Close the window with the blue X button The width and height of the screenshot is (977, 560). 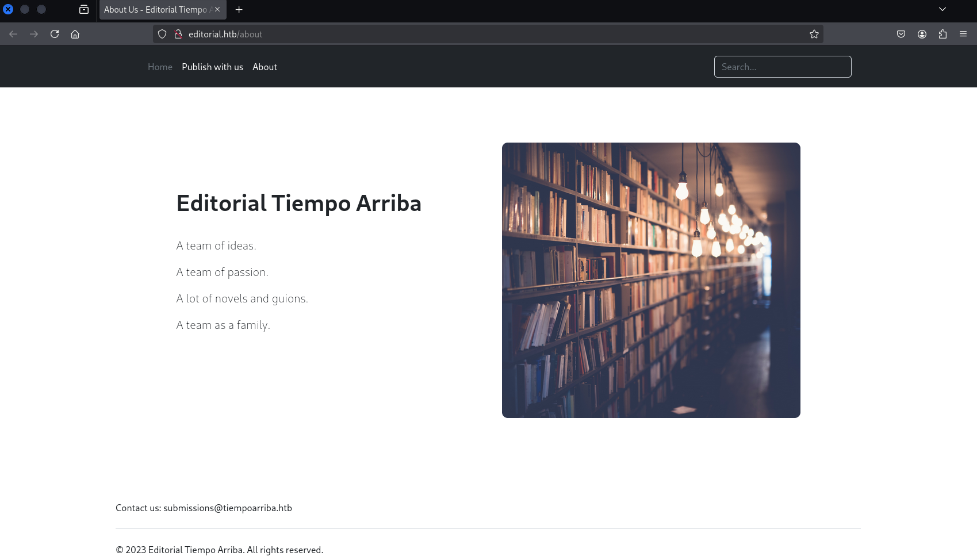pos(8,9)
